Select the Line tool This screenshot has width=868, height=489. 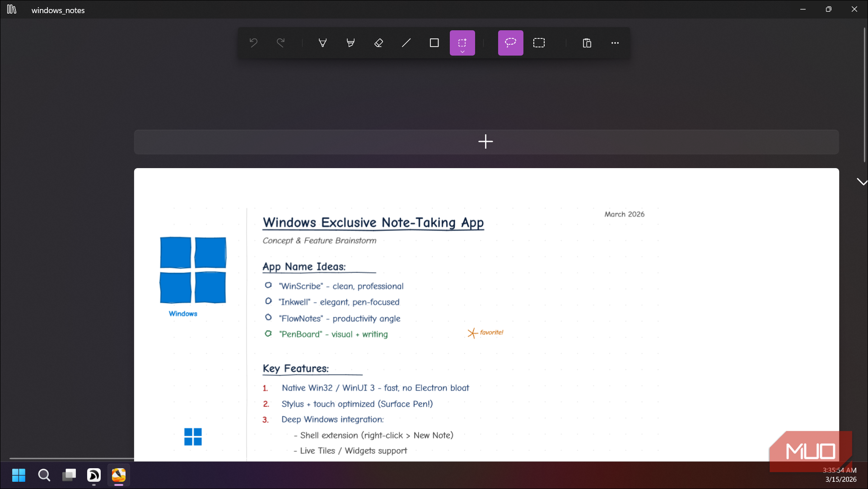click(x=406, y=43)
